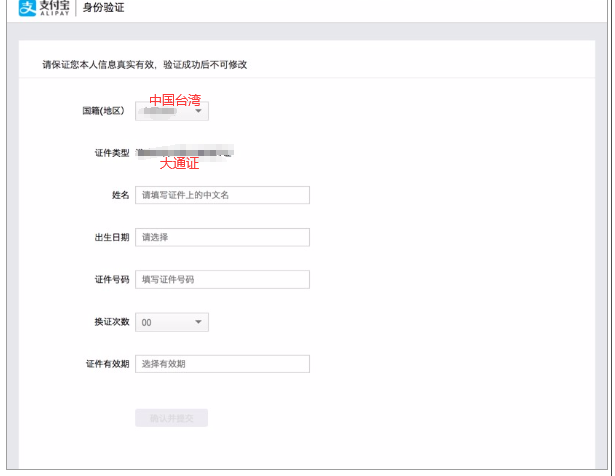This screenshot has width=615, height=476.
Task: Click the 姓名 field label
Action: point(120,195)
